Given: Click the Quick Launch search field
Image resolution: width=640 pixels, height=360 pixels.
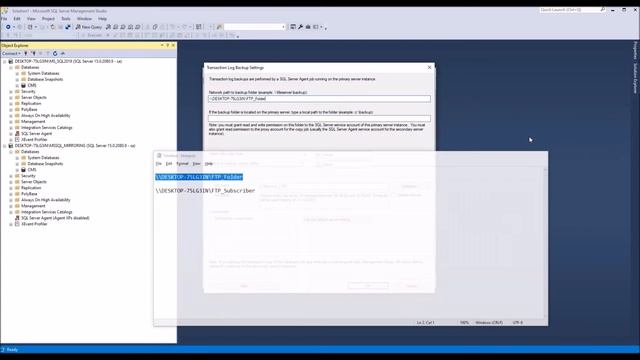Looking at the screenshot, I should 571,10.
